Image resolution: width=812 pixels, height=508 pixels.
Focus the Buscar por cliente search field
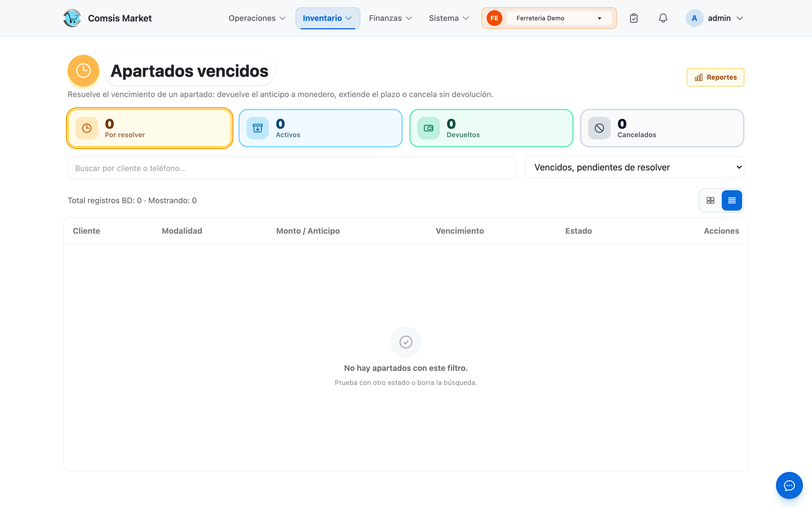292,168
